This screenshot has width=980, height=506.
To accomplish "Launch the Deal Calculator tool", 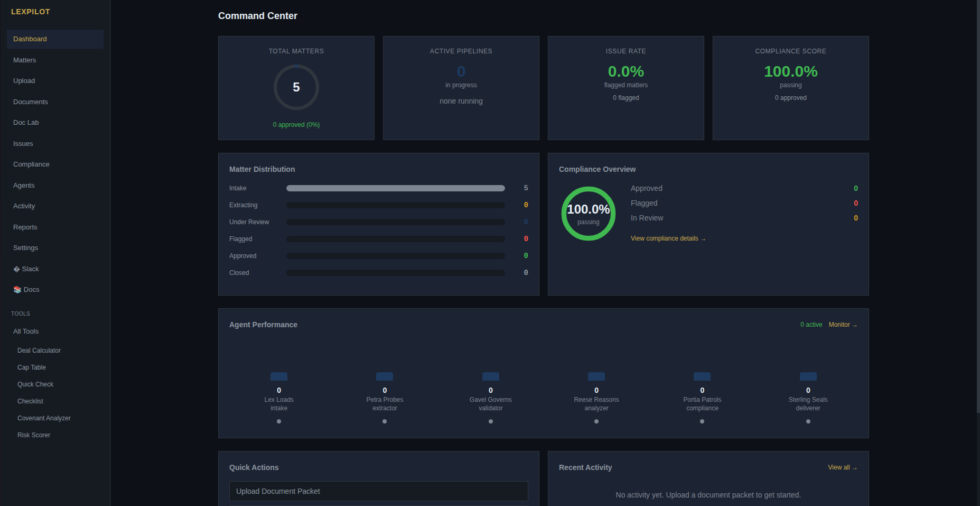I will coord(39,351).
